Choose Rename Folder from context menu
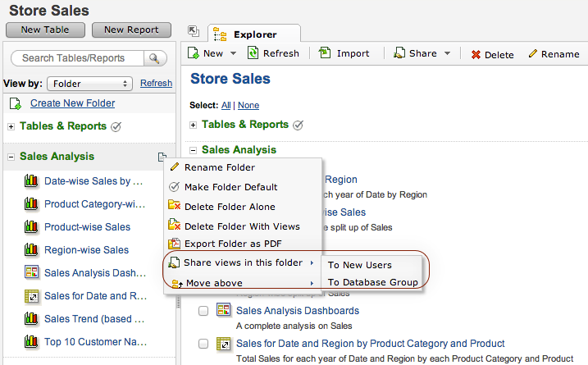The image size is (588, 365). point(219,167)
